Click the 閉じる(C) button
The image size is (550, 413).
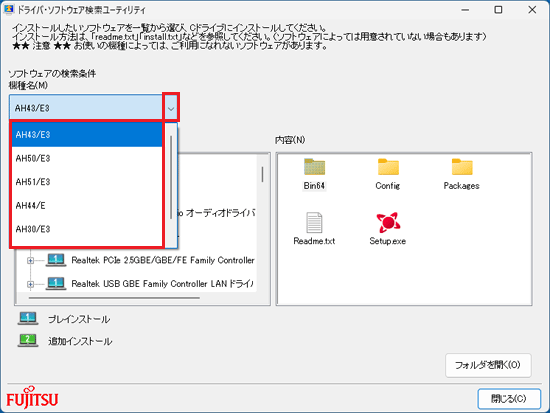point(509,399)
